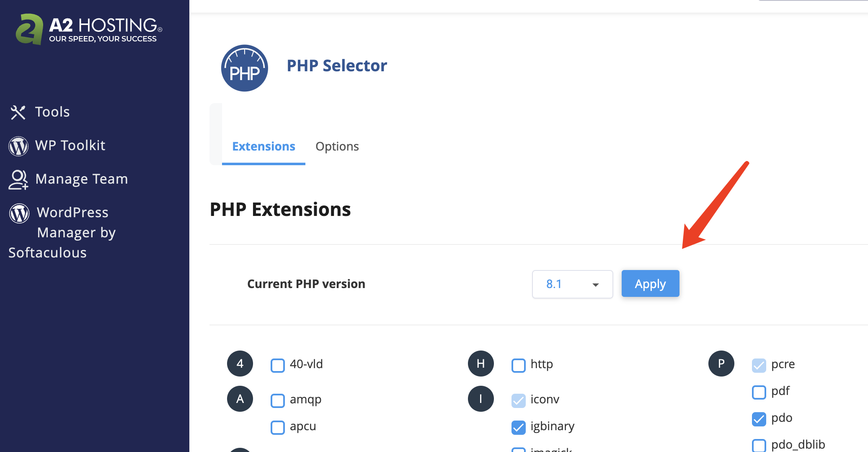Click the letter A group badge
The width and height of the screenshot is (868, 452).
tap(240, 399)
